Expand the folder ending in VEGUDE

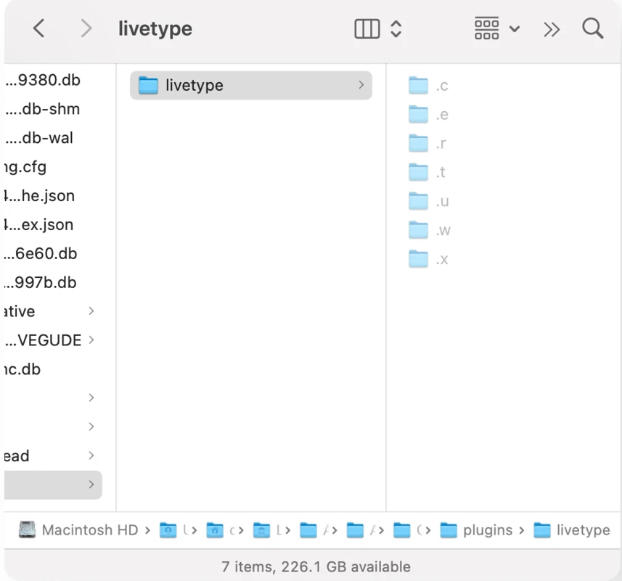tap(91, 340)
